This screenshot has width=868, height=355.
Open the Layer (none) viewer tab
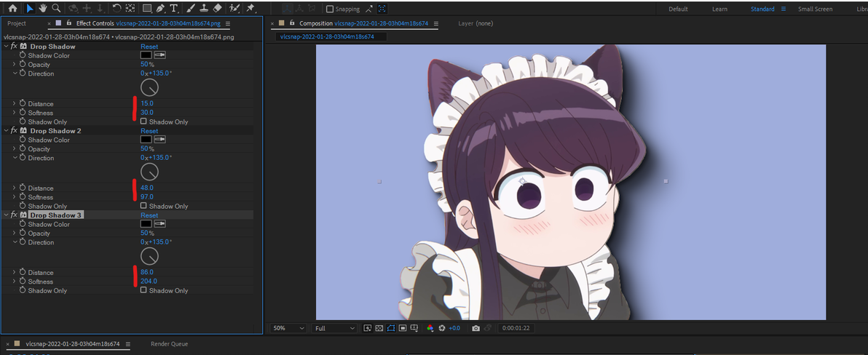pos(476,24)
